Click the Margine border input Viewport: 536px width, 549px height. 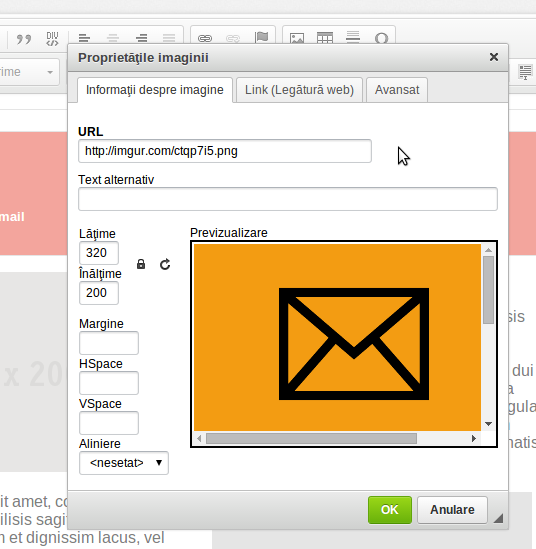[x=109, y=343]
